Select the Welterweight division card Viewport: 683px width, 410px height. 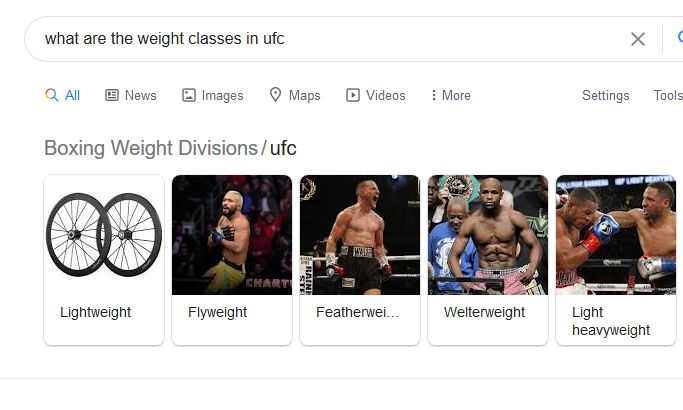(488, 260)
